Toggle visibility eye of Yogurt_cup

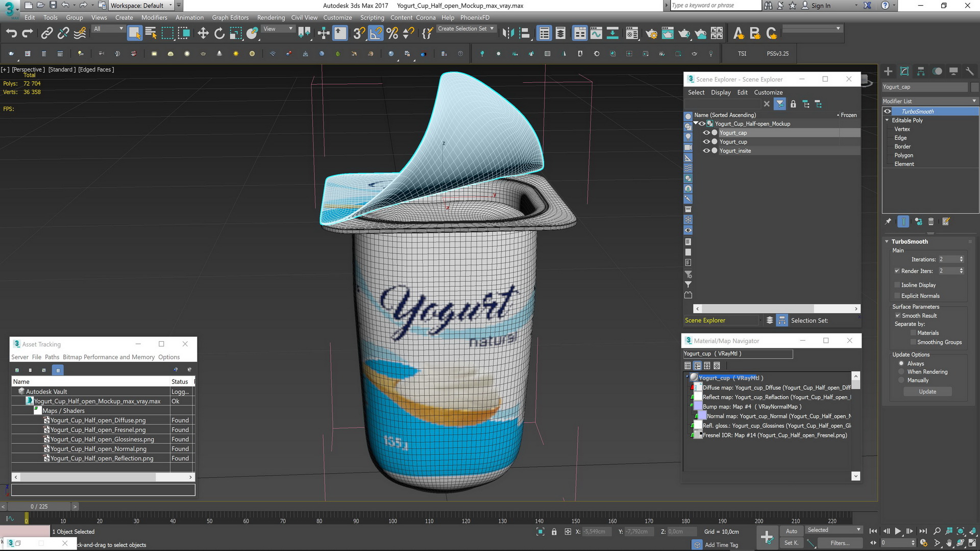pos(706,142)
